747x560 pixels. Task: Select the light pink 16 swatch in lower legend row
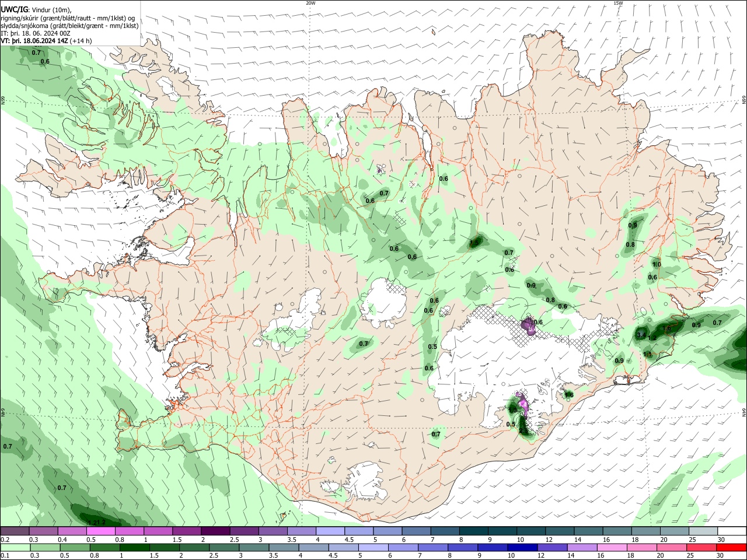click(613, 548)
